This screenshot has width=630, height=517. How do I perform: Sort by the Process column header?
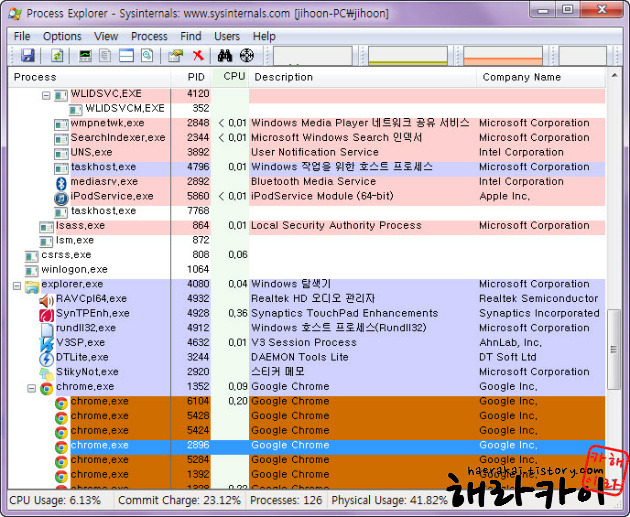pos(89,77)
